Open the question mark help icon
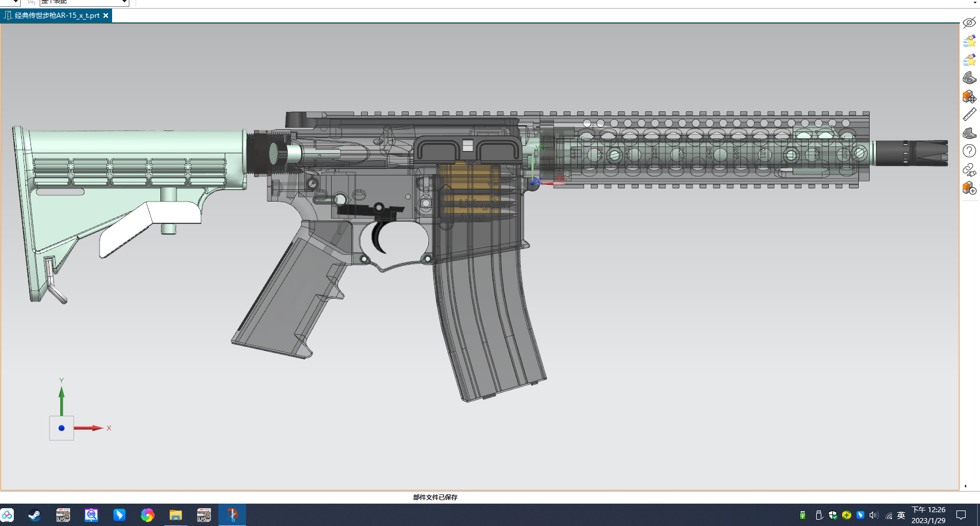980x526 pixels. tap(969, 151)
